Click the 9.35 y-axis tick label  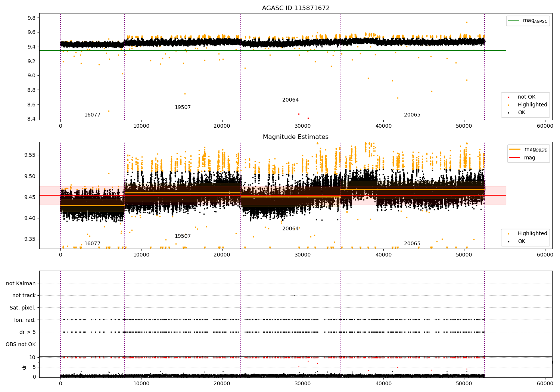(30, 239)
